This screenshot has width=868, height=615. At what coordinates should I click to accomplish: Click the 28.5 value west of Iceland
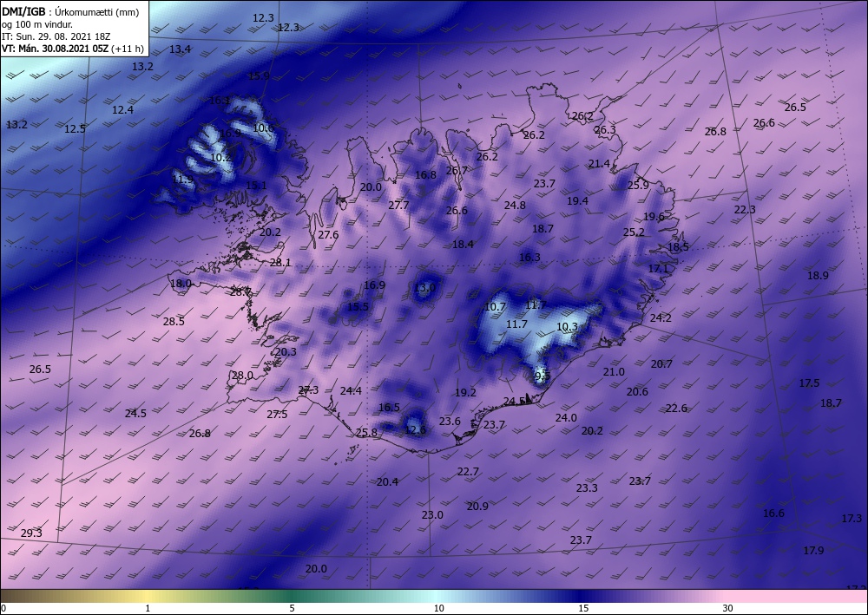tap(174, 321)
